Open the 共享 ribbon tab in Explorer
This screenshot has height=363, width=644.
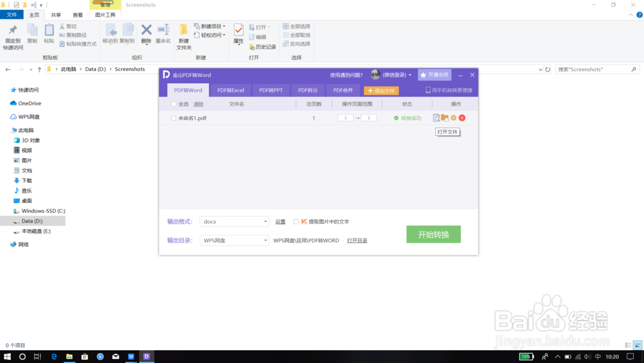tap(56, 15)
